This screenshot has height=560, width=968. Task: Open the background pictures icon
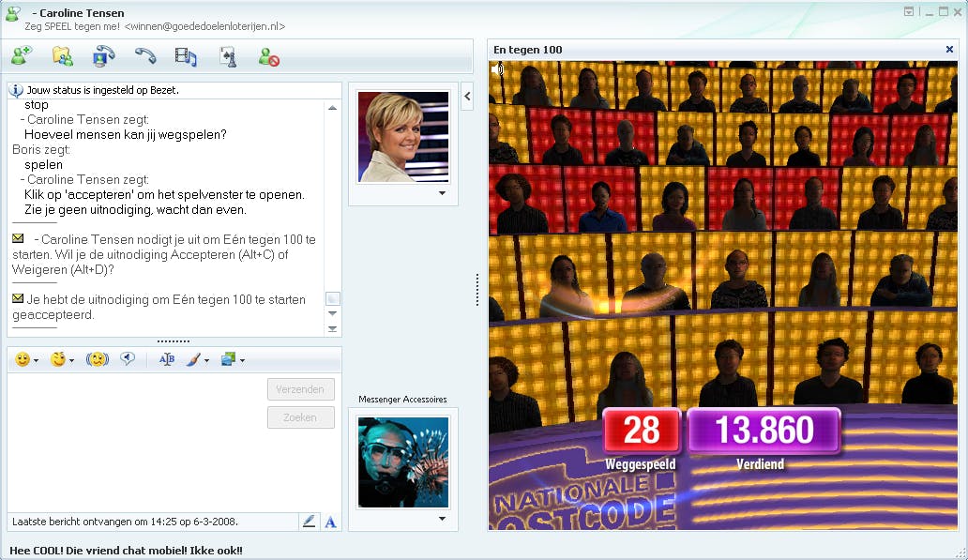pyautogui.click(x=229, y=359)
